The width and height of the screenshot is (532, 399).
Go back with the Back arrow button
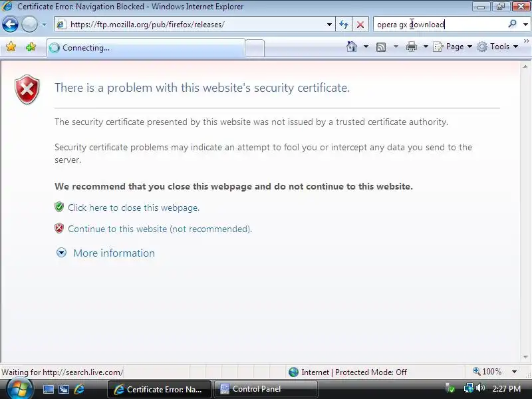point(10,25)
